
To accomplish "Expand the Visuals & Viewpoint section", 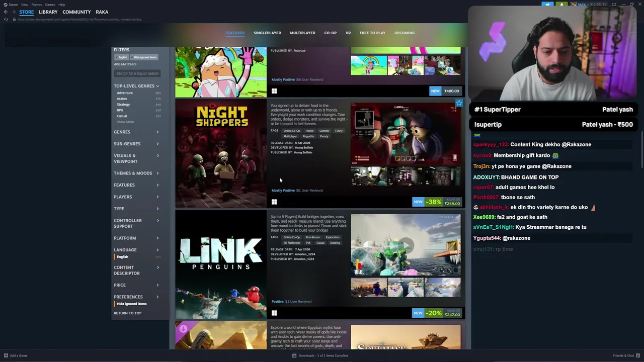I will 136,158.
